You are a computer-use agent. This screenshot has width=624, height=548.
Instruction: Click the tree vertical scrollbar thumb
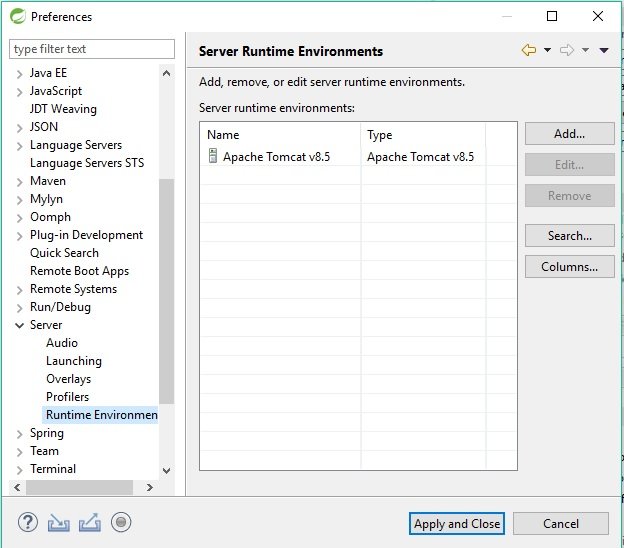[167, 291]
